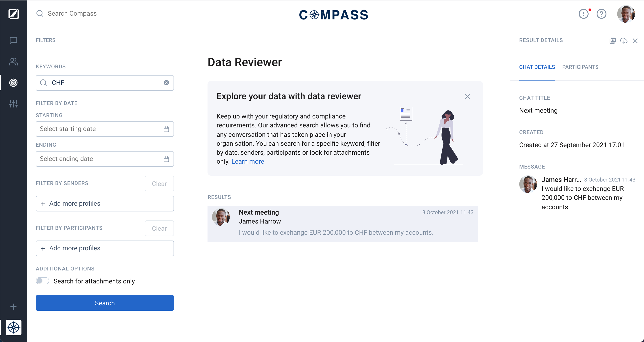Focus the Search Compass field

pos(72,13)
